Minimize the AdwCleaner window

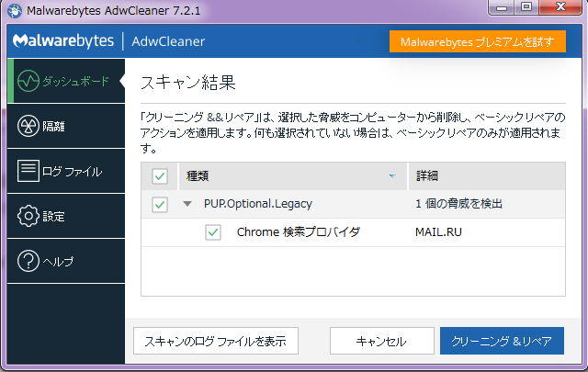point(502,6)
